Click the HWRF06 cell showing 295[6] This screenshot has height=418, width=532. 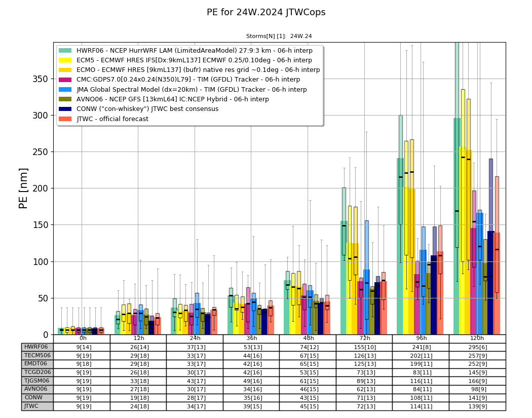(x=477, y=347)
